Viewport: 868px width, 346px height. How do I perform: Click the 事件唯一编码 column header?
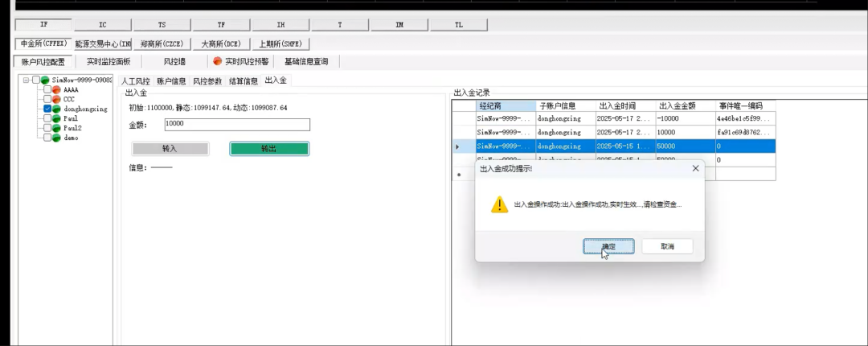point(745,105)
